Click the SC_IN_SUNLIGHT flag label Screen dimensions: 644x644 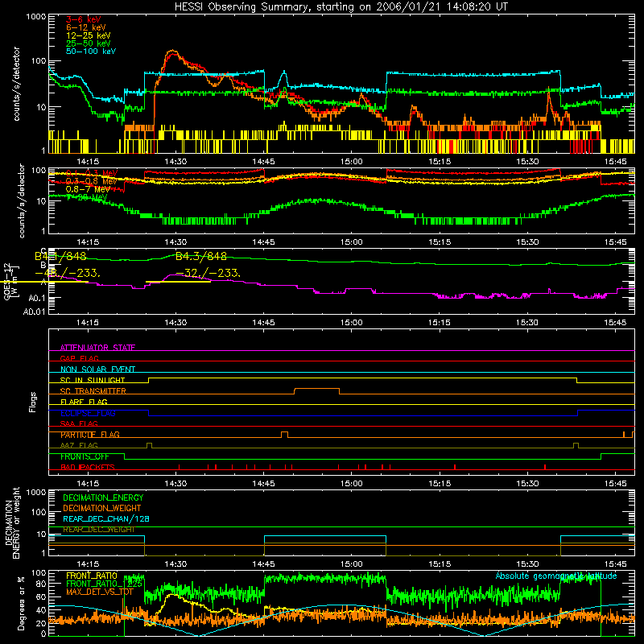click(93, 380)
